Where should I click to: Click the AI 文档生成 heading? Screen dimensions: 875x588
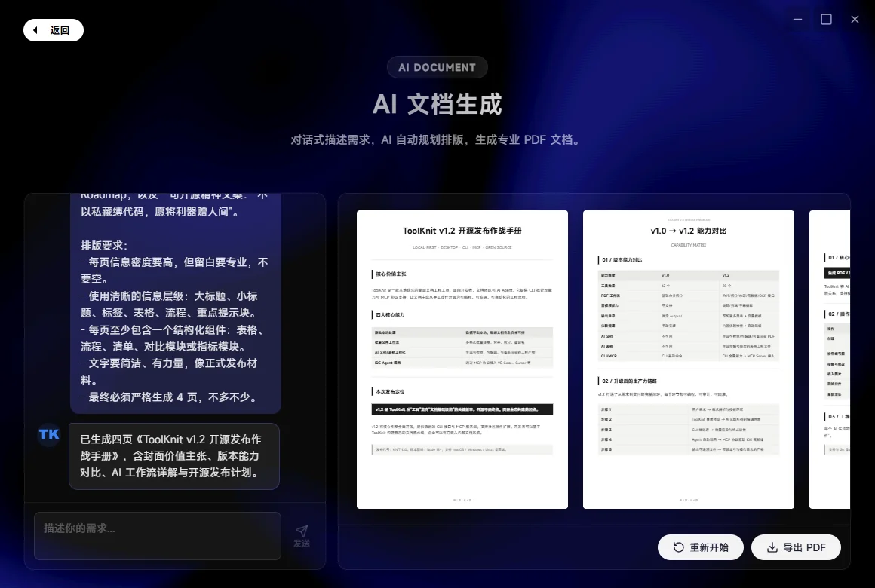pyautogui.click(x=437, y=104)
